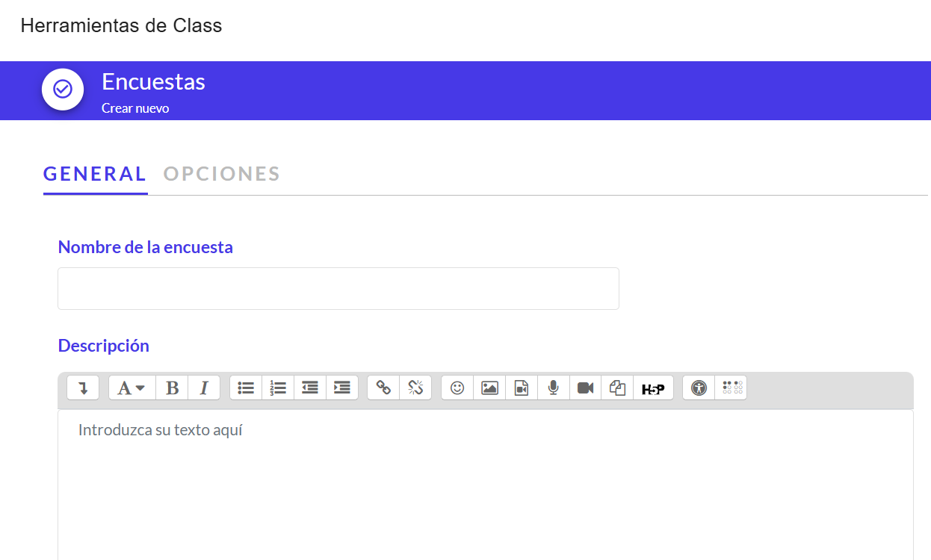Run the accessibility checker
This screenshot has height=560, width=931.
(x=699, y=388)
